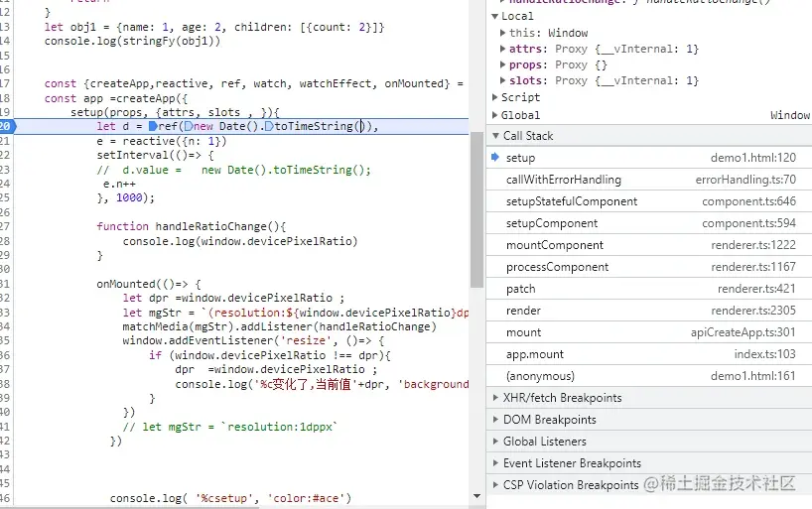Expand XHR/fetch Breakpoints section

495,398
